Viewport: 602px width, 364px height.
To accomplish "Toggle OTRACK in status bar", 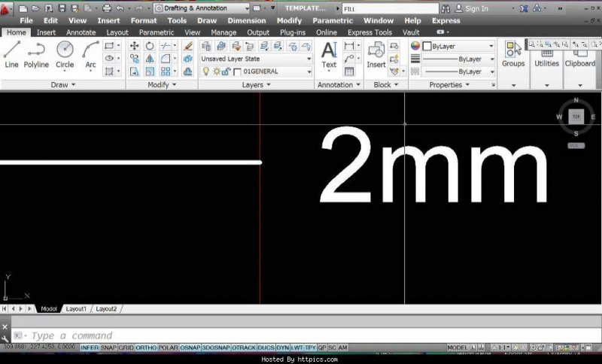I will 244,347.
